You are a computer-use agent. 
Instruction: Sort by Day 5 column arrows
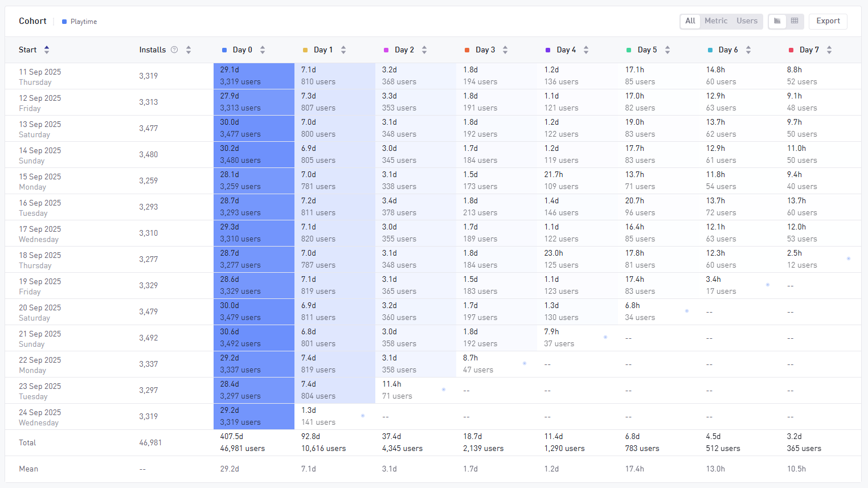pyautogui.click(x=668, y=50)
